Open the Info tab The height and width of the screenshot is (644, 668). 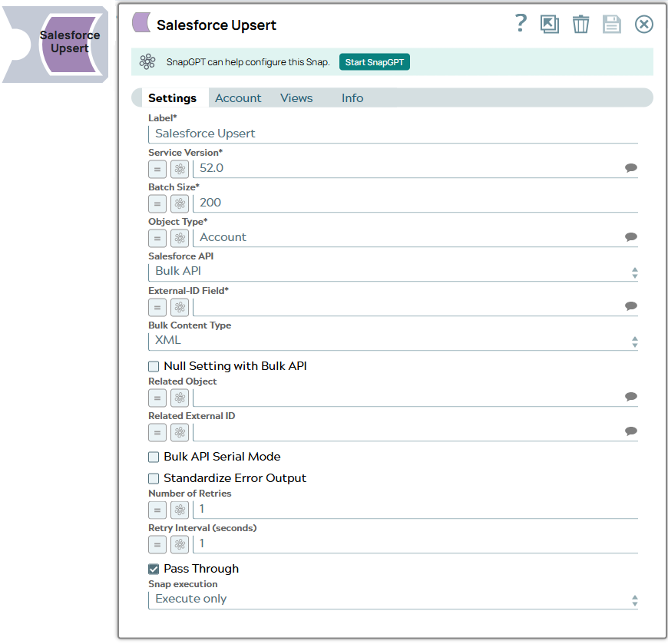tap(352, 98)
